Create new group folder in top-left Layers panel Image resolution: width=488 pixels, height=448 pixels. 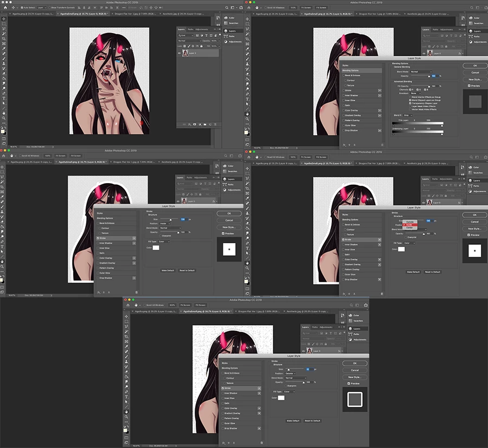tap(205, 125)
